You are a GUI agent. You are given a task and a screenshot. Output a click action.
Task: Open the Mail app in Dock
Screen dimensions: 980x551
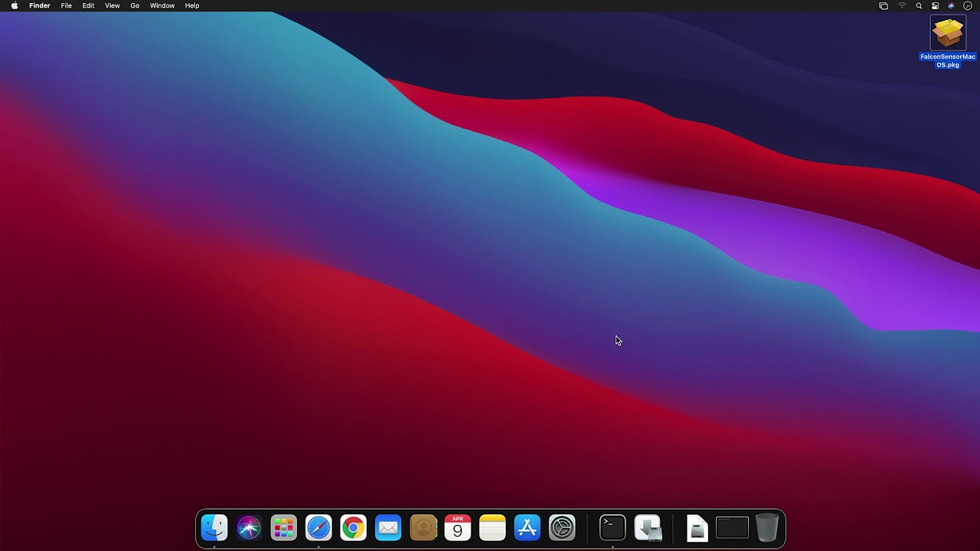pos(388,528)
